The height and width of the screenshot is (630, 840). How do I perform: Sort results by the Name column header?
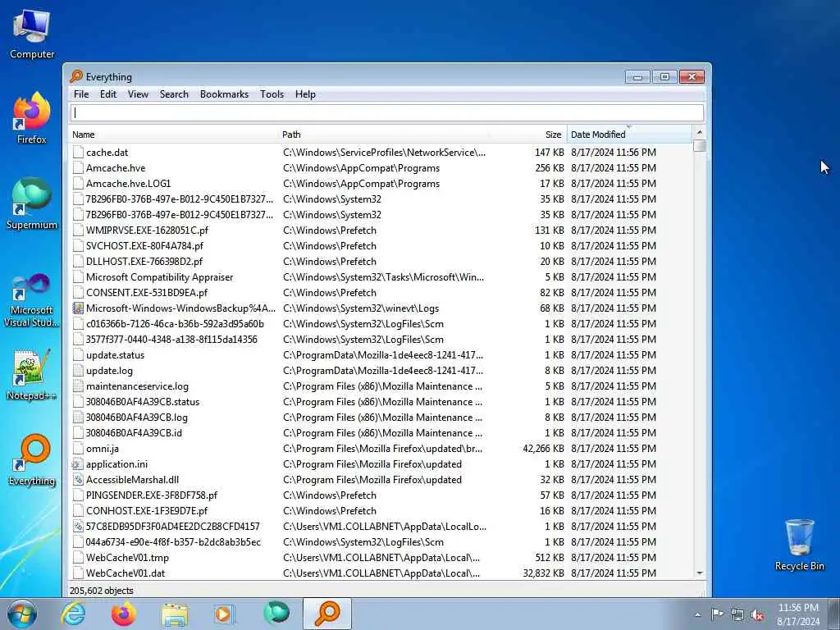tap(174, 135)
